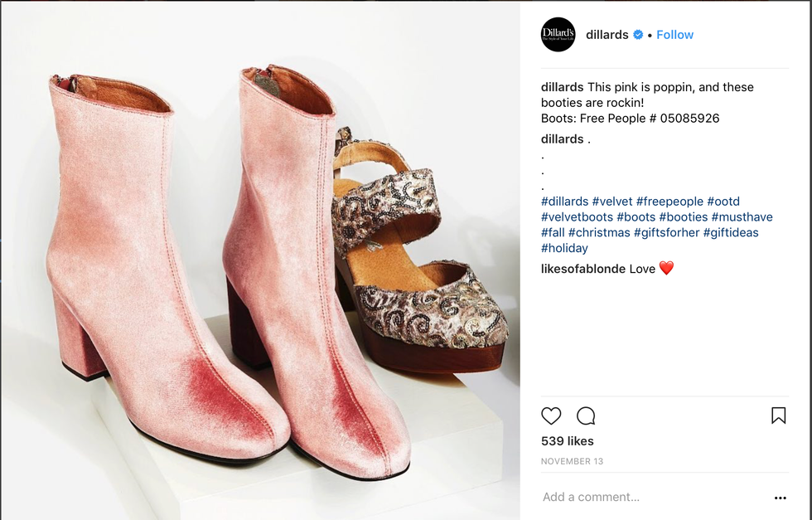Click the blue verified badge
This screenshot has height=520, width=812.
click(638, 35)
